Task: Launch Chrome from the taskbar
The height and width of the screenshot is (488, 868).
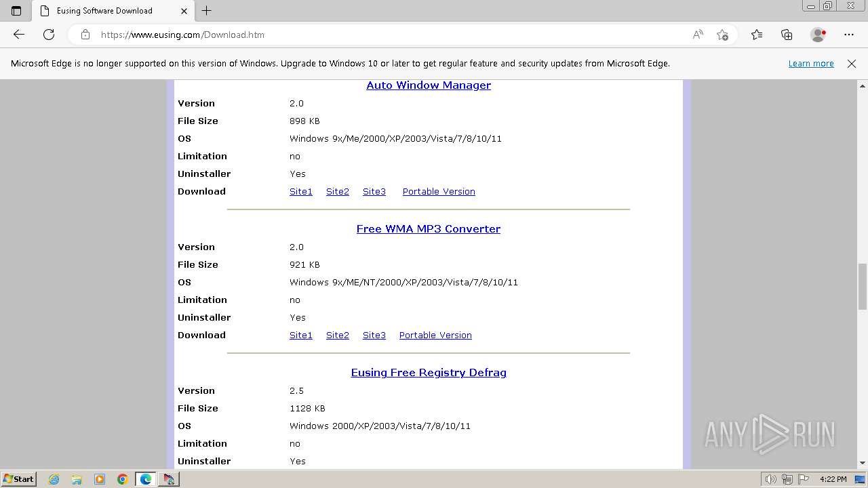Action: [123, 479]
